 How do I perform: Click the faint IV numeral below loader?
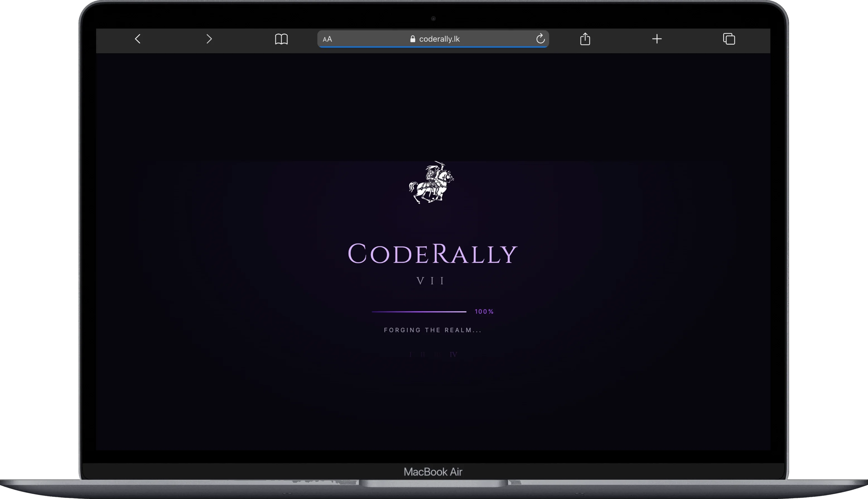pyautogui.click(x=453, y=355)
